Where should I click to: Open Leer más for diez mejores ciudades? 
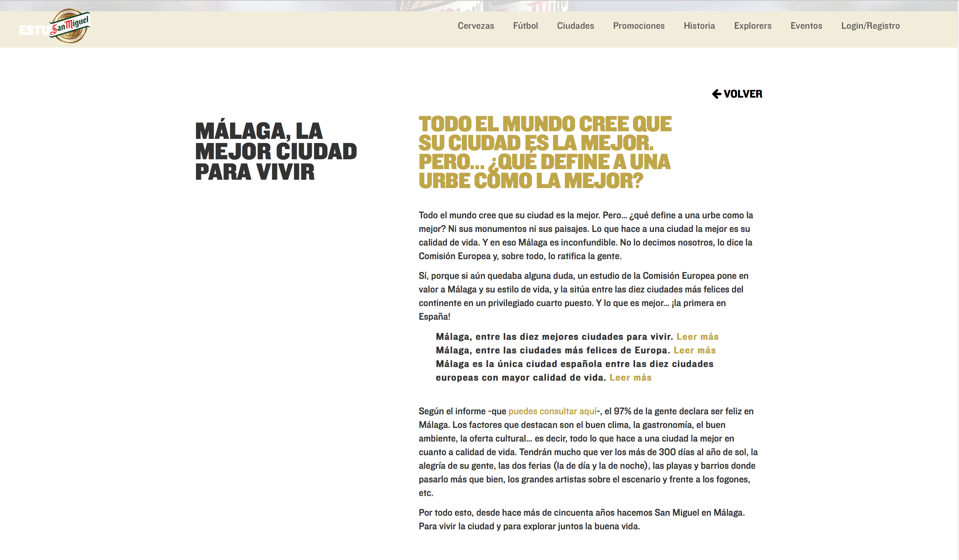[697, 337]
